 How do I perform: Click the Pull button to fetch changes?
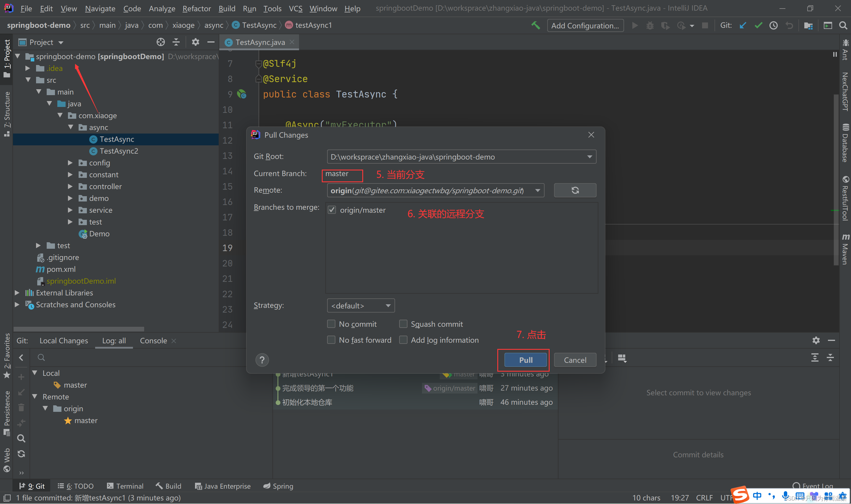click(525, 360)
